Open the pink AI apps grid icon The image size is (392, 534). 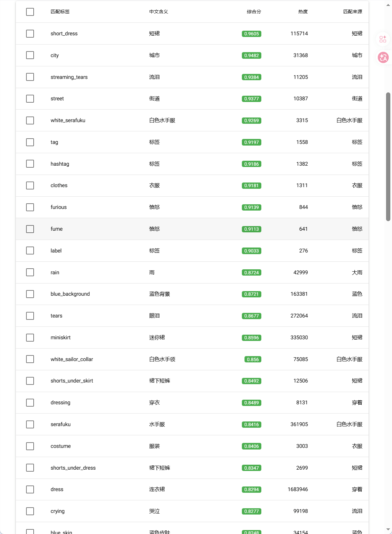point(383,39)
